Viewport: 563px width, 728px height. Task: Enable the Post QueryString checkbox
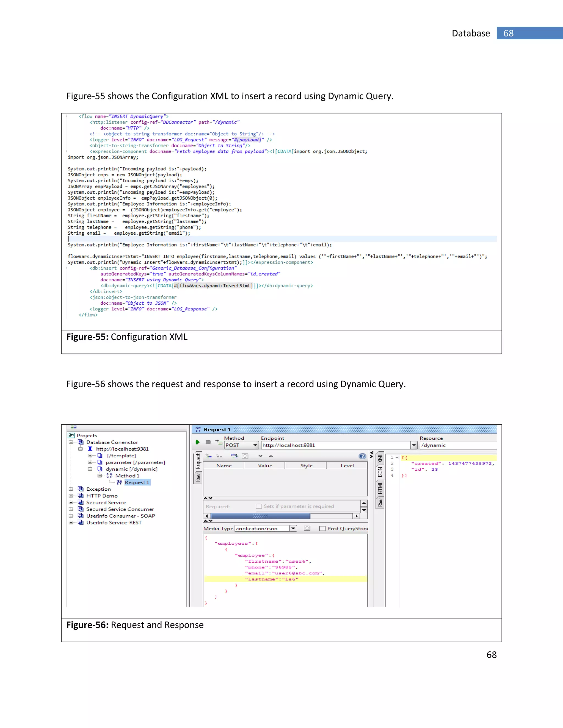pos(322,528)
